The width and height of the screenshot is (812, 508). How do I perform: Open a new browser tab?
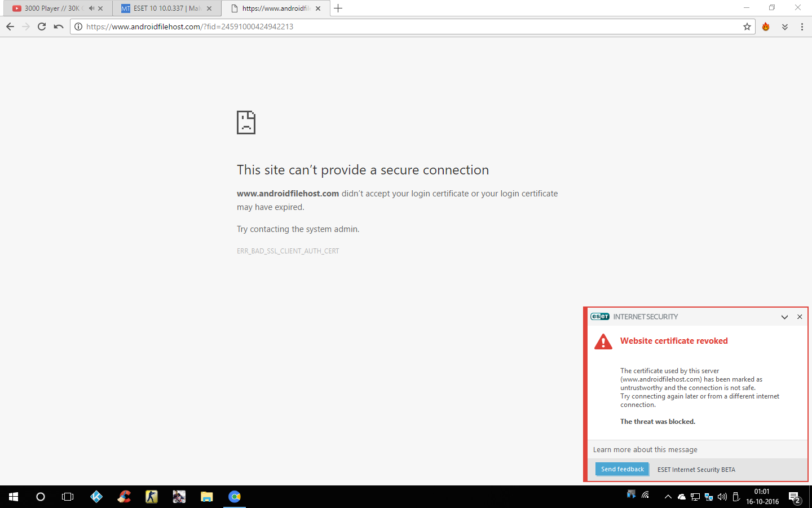click(338, 8)
